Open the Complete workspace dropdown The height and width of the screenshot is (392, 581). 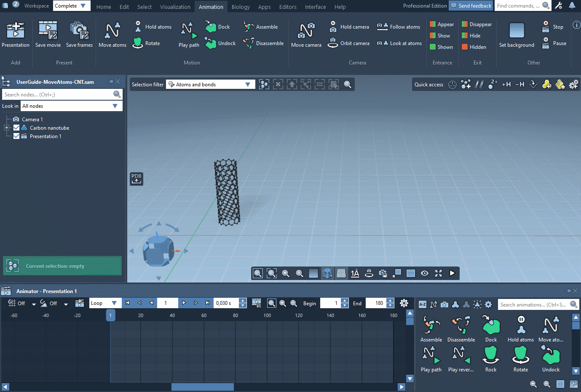[72, 6]
